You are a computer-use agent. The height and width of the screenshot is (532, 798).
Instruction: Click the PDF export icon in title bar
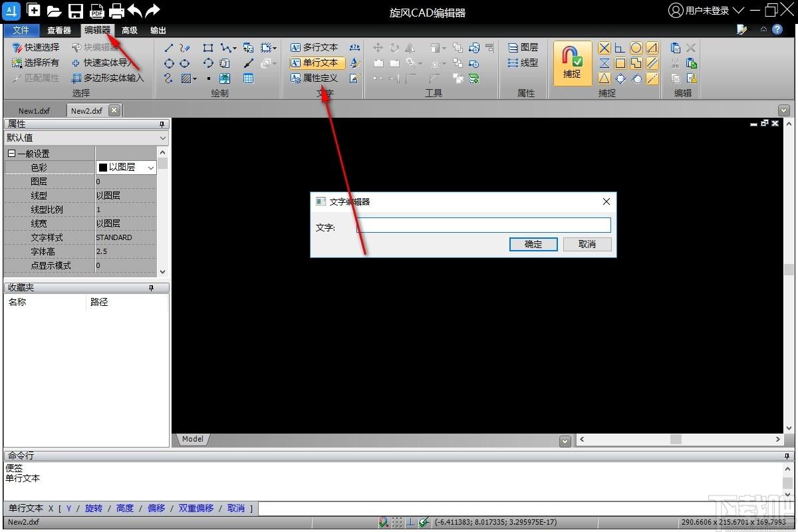[x=97, y=10]
